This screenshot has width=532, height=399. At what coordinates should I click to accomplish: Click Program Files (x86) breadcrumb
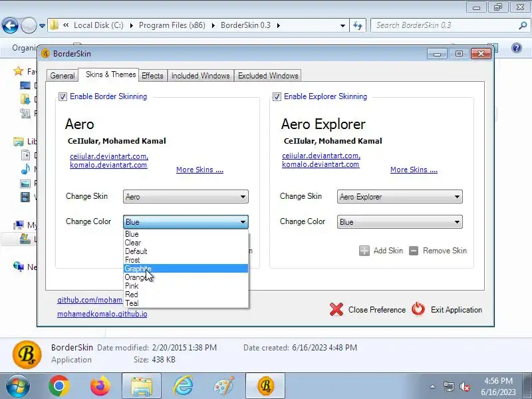point(172,25)
